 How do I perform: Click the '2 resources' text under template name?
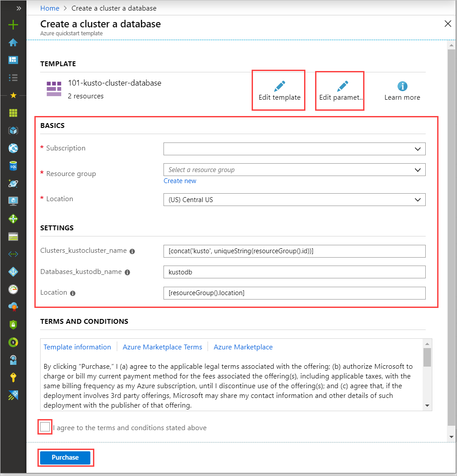click(85, 96)
